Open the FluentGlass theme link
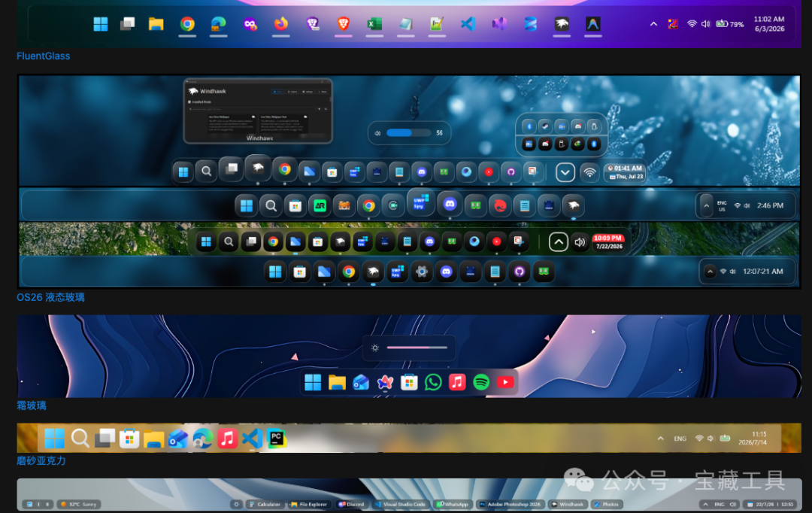 (43, 56)
